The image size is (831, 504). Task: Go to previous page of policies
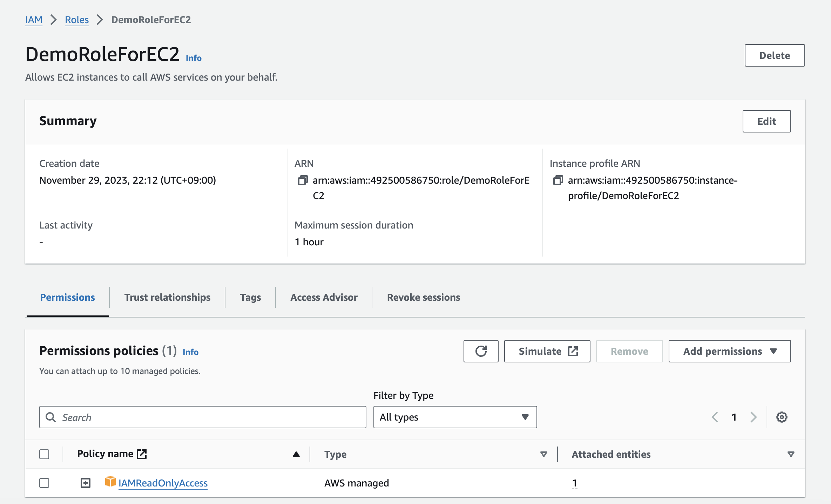click(x=715, y=417)
